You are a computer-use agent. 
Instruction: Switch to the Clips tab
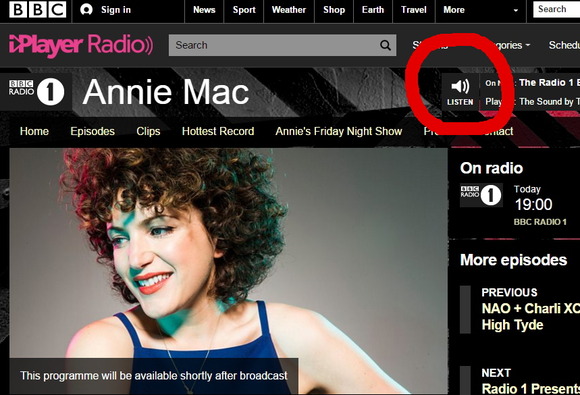148,131
